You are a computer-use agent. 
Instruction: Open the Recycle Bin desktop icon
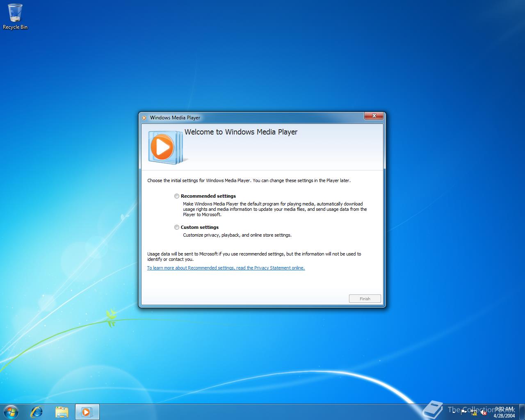15,16
